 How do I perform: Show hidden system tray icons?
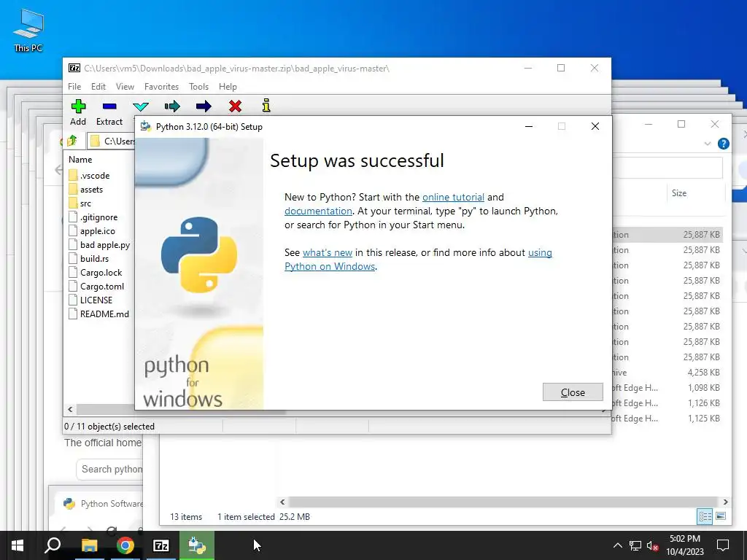pos(617,545)
